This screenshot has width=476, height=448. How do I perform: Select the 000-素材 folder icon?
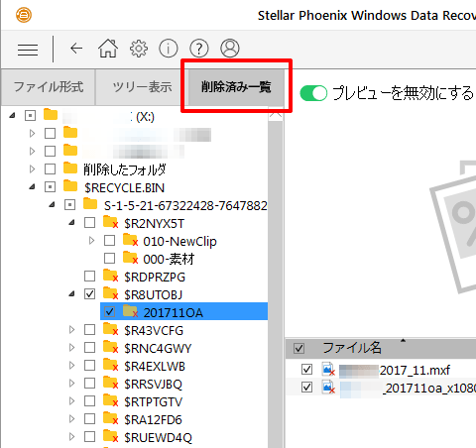130,258
